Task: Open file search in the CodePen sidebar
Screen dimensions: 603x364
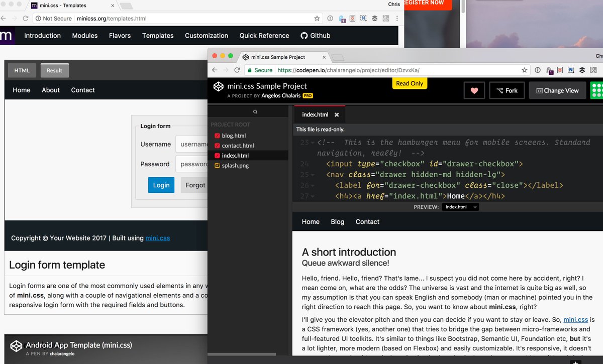Action: coord(255,112)
